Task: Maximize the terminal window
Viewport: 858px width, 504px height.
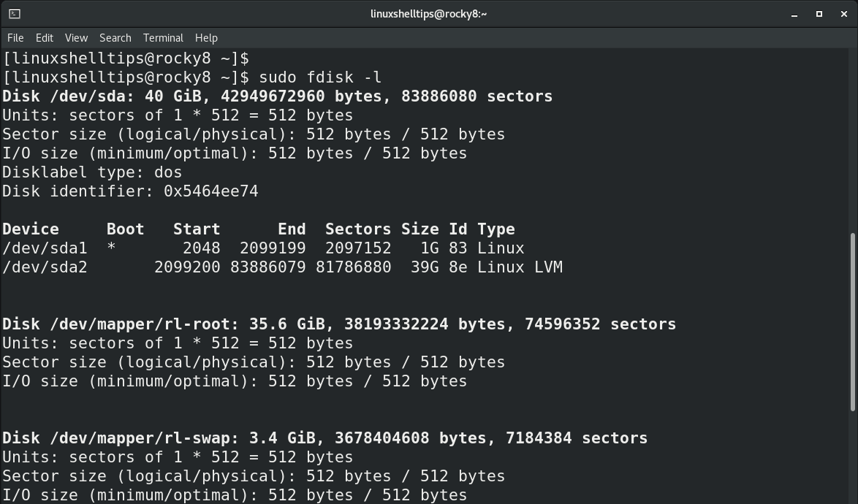Action: click(x=819, y=14)
